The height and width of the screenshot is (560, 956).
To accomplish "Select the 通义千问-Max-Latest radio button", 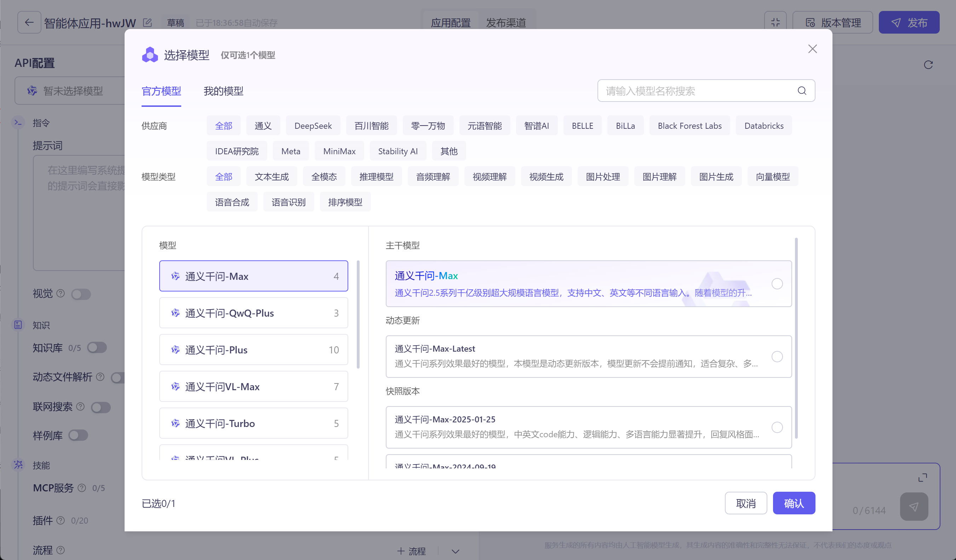I will point(777,356).
